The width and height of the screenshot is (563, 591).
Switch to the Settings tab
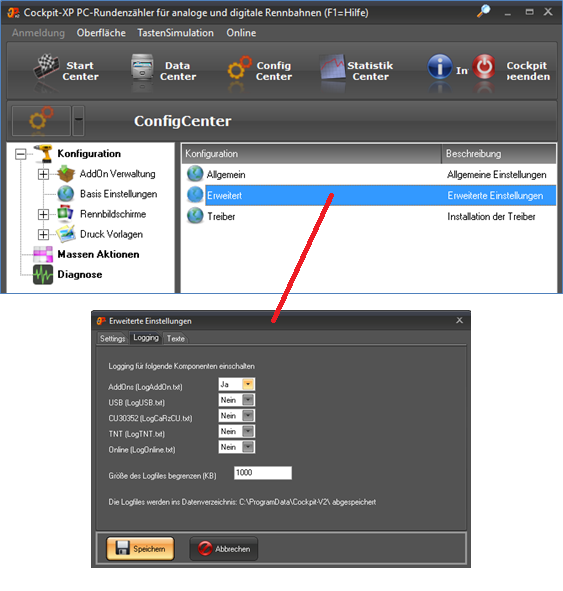tap(112, 338)
